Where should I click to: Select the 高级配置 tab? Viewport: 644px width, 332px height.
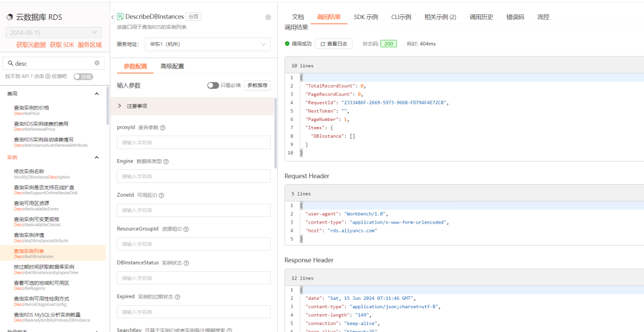[x=172, y=66]
